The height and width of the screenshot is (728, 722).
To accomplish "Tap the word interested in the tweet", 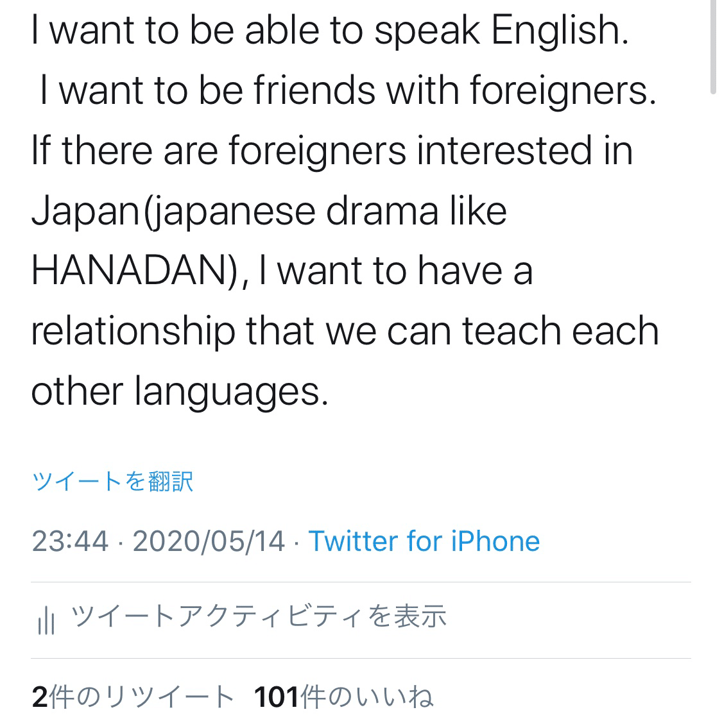I will pos(504,151).
